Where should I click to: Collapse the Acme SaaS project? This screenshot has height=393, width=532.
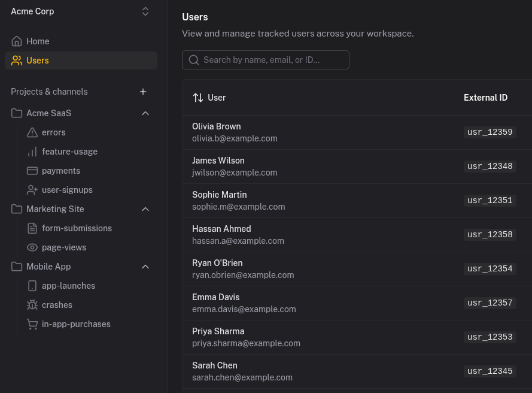pyautogui.click(x=145, y=113)
